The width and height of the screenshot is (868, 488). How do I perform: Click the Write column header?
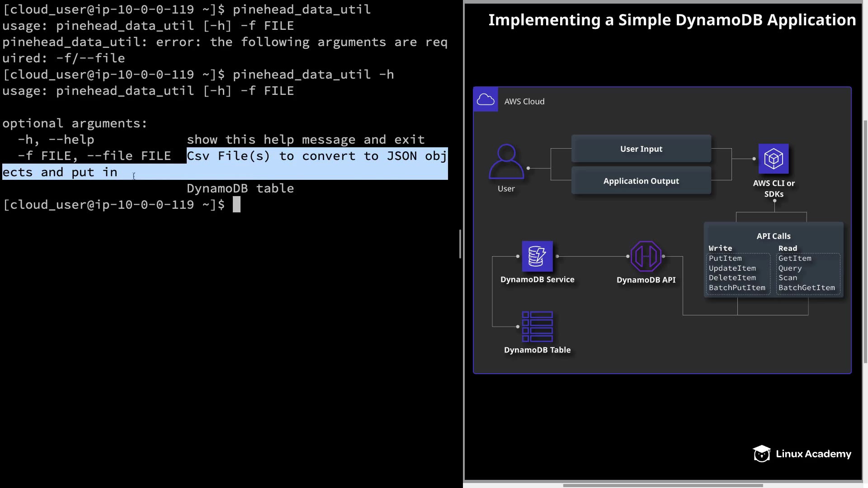[x=720, y=249]
